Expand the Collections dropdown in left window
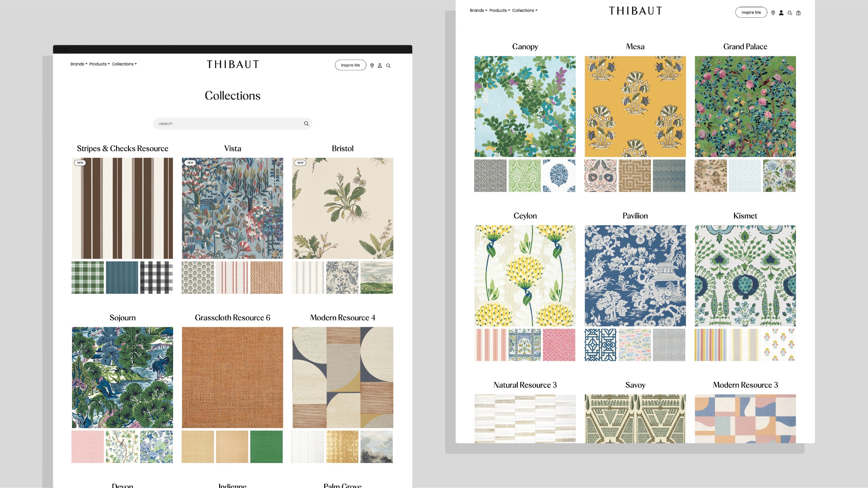 click(124, 64)
